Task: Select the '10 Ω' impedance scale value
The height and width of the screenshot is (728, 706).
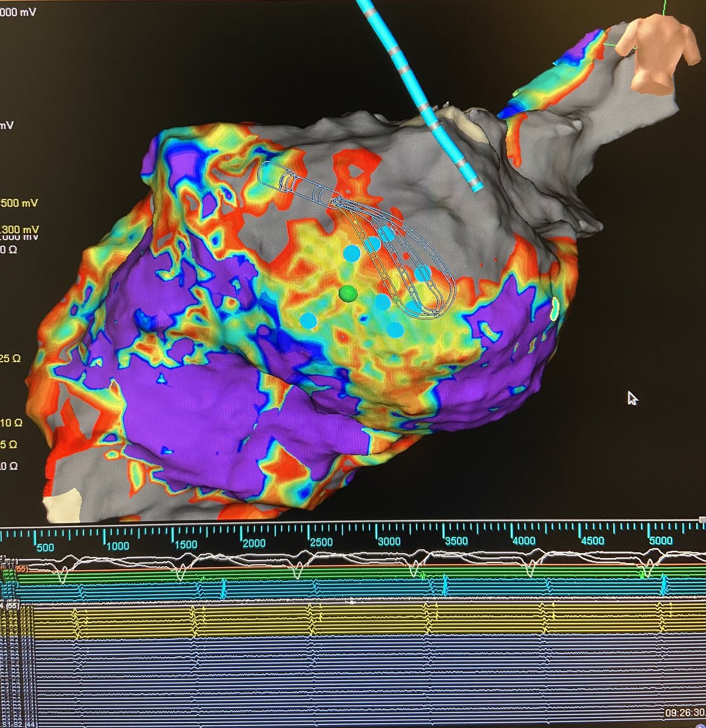Action: point(11,422)
